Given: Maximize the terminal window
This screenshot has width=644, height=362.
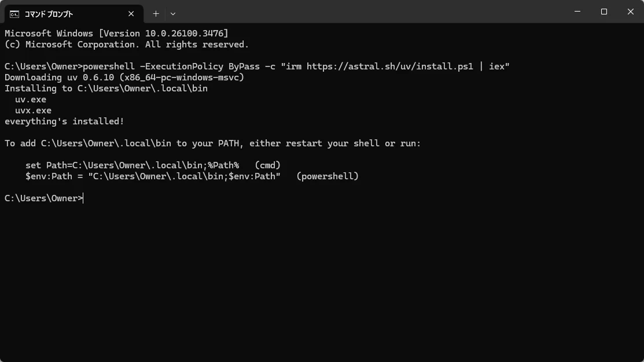Looking at the screenshot, I should tap(603, 12).
